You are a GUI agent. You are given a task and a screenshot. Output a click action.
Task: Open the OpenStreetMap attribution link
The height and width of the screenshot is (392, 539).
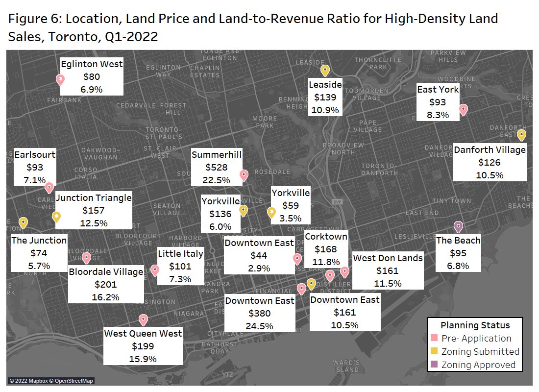point(72,380)
